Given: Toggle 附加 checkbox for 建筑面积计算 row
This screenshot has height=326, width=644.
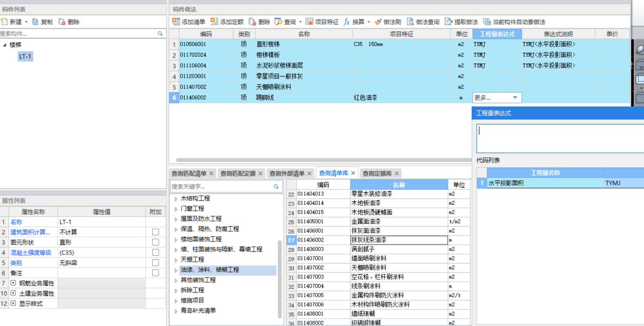Looking at the screenshot, I should coord(156,232).
